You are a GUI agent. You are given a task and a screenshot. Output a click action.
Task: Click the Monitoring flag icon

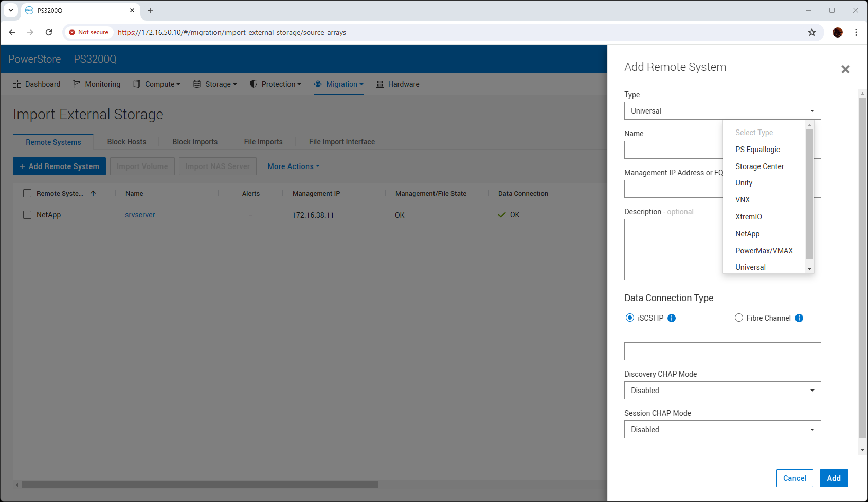tap(77, 84)
